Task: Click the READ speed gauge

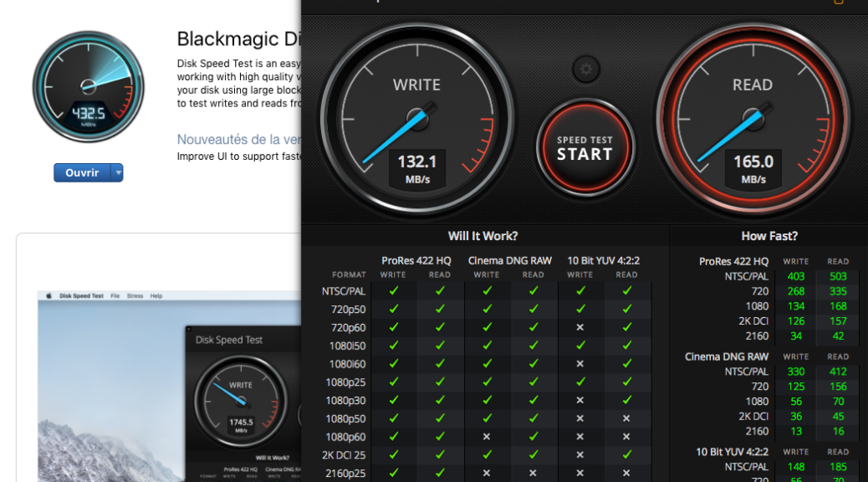Action: click(x=753, y=119)
